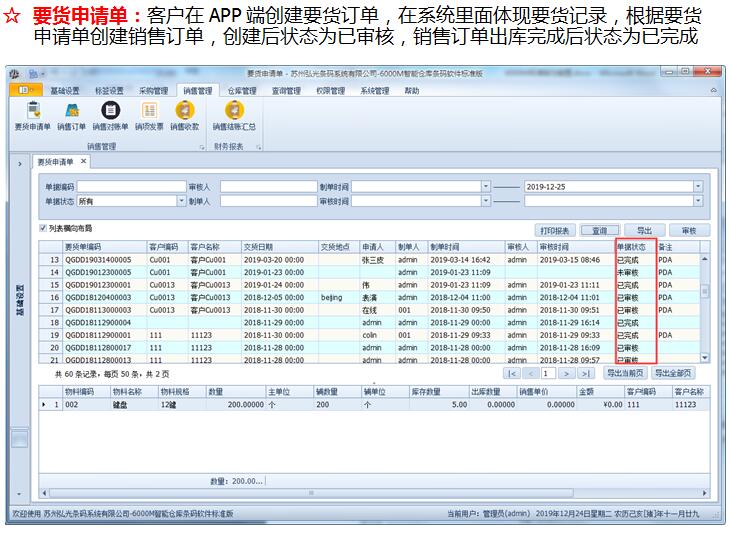730x542 pixels.
Task: Click the 审核人 input field
Action: [269, 187]
